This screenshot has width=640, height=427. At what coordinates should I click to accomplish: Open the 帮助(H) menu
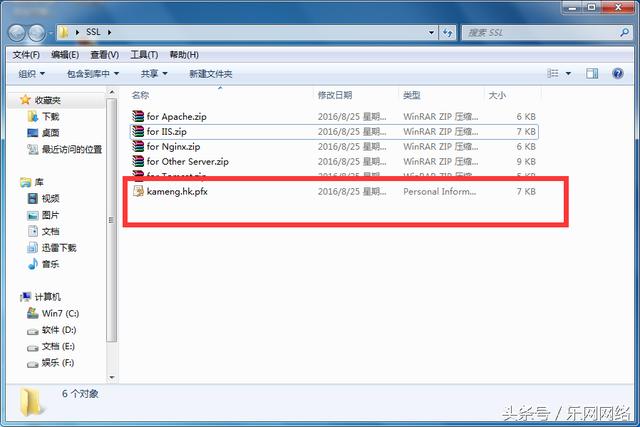click(x=184, y=55)
